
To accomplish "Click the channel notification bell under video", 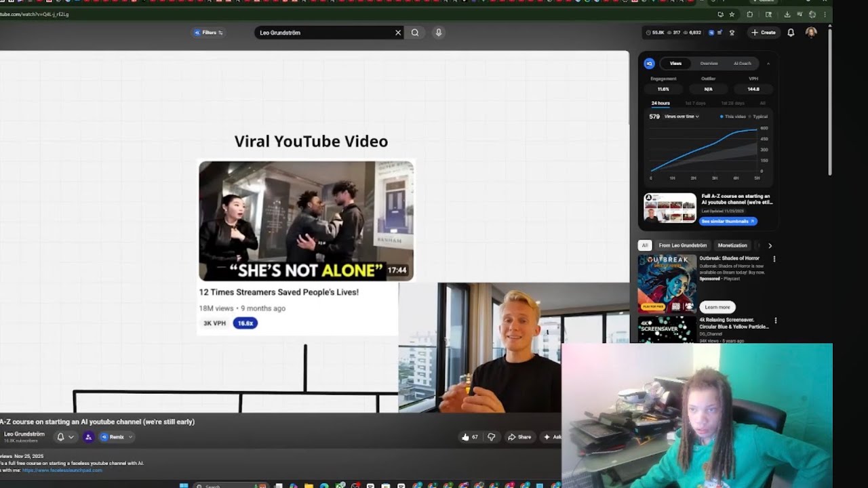I will point(60,437).
